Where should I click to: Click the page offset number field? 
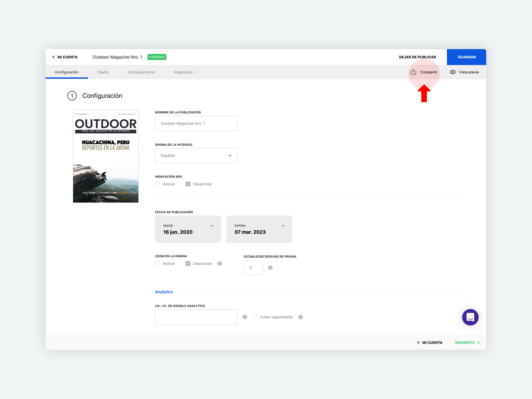pyautogui.click(x=253, y=268)
